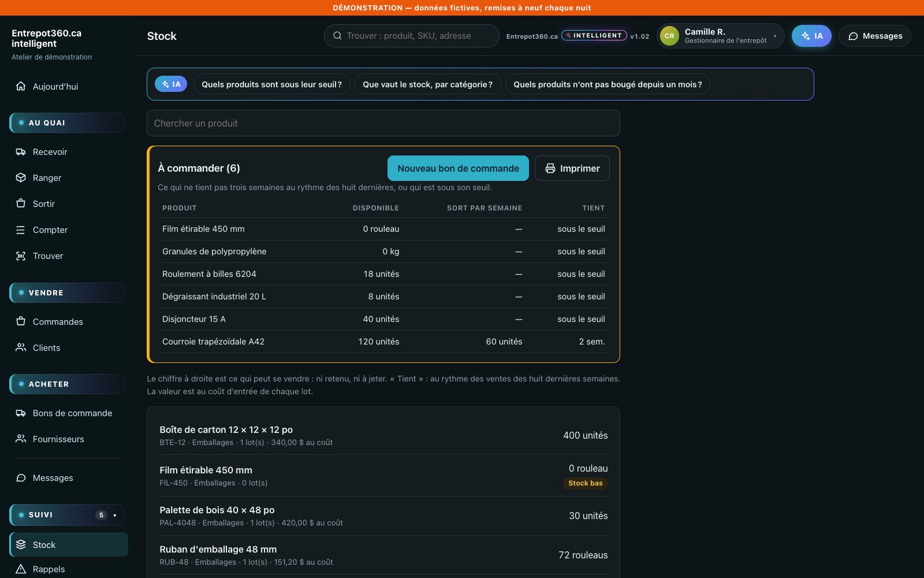Collapse the SUIVI section arrow

[x=115, y=515]
